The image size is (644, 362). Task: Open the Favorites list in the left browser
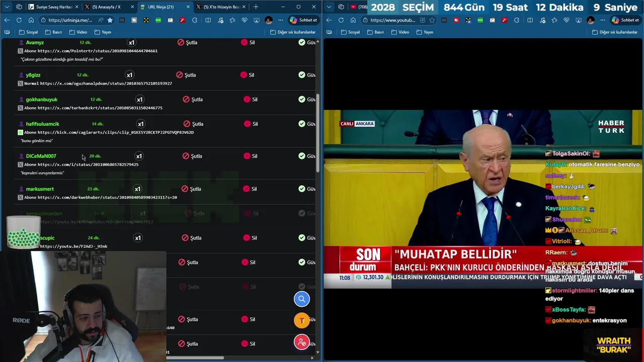[x=232, y=20]
